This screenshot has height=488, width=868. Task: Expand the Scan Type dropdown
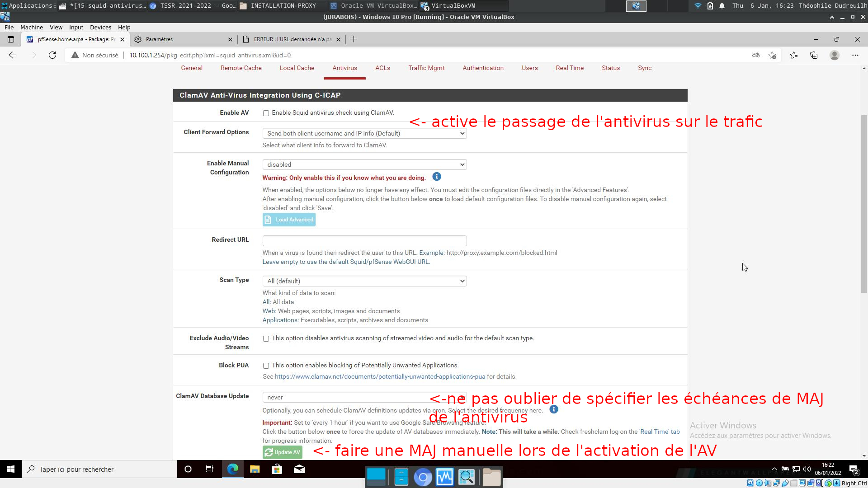[364, 281]
